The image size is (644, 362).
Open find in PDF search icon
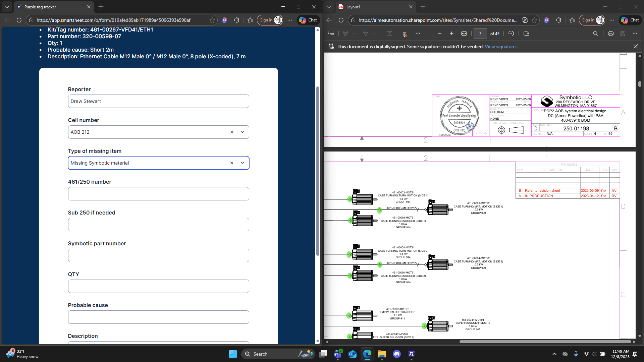point(595,34)
